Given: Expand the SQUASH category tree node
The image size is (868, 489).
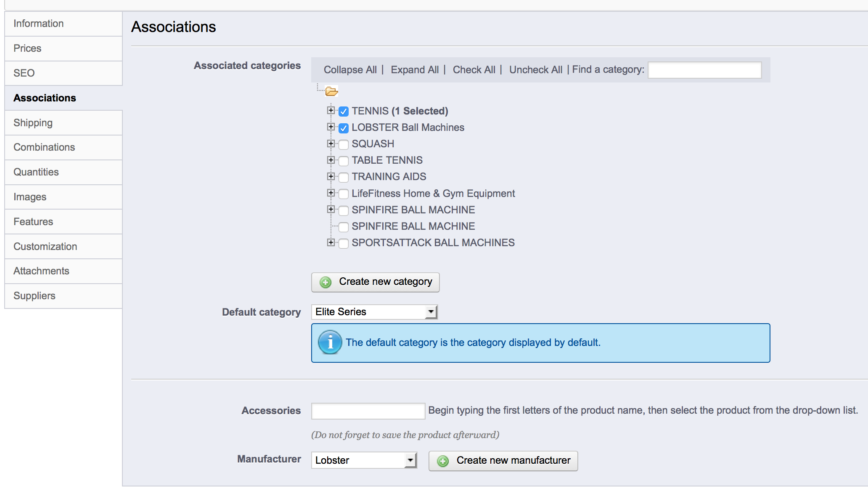Looking at the screenshot, I should (x=331, y=144).
